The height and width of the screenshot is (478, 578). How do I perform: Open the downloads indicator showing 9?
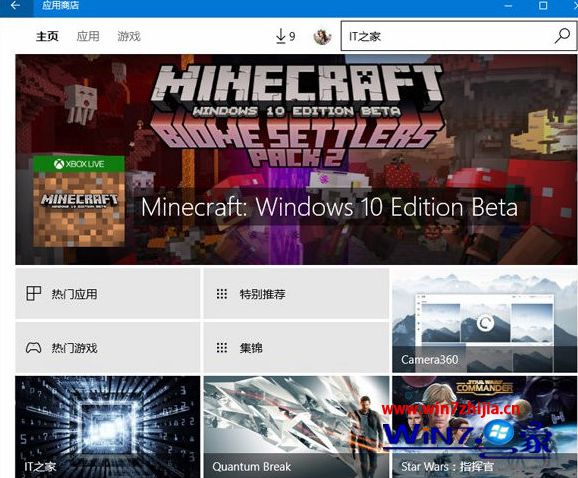[x=285, y=36]
